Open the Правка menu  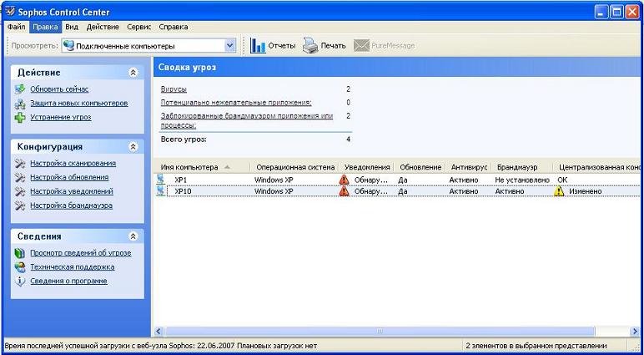click(45, 27)
